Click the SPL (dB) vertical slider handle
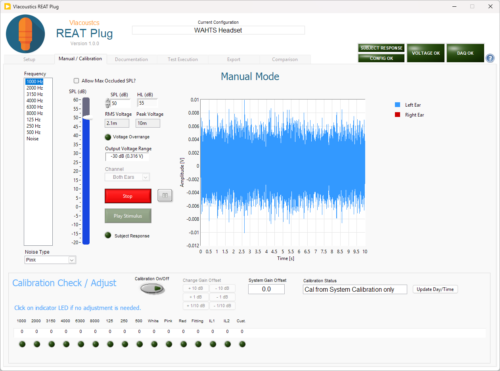 (x=87, y=118)
